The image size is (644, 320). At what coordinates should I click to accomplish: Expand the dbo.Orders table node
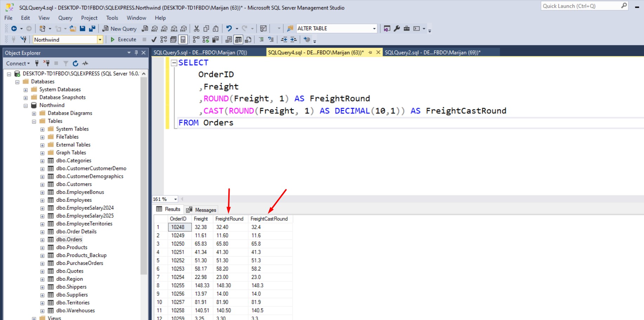tap(42, 240)
